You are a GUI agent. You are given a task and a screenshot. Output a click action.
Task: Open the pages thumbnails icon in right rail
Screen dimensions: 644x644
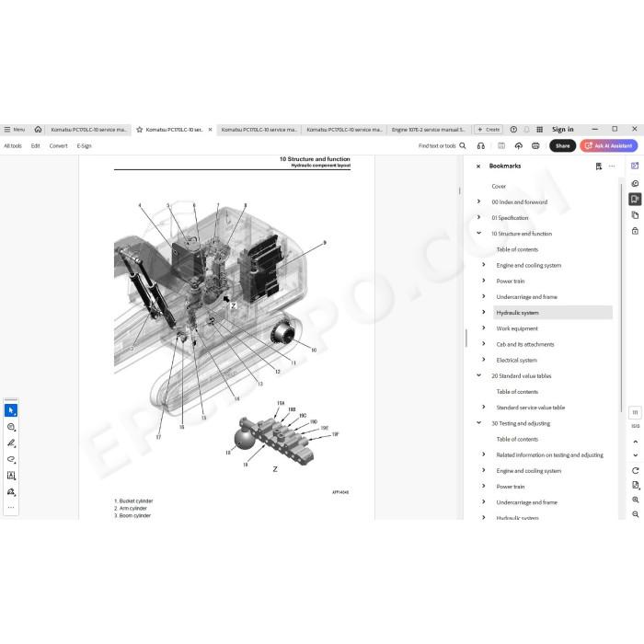pos(635,215)
